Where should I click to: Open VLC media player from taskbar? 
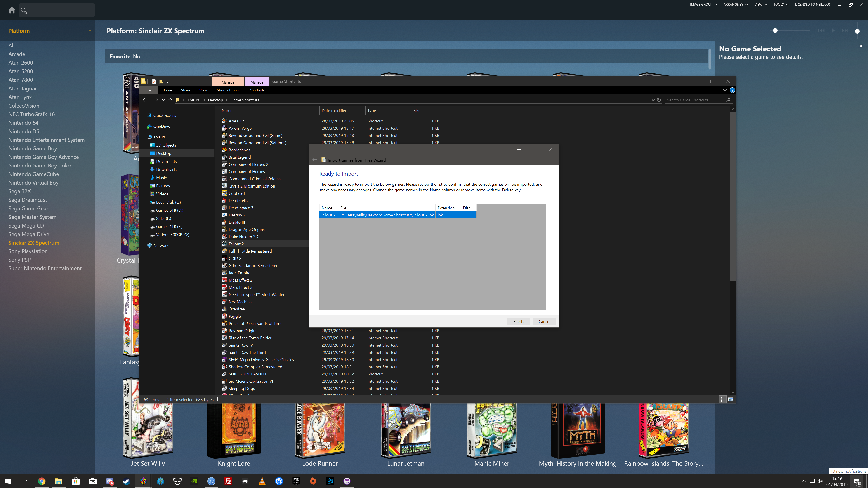pyautogui.click(x=262, y=481)
